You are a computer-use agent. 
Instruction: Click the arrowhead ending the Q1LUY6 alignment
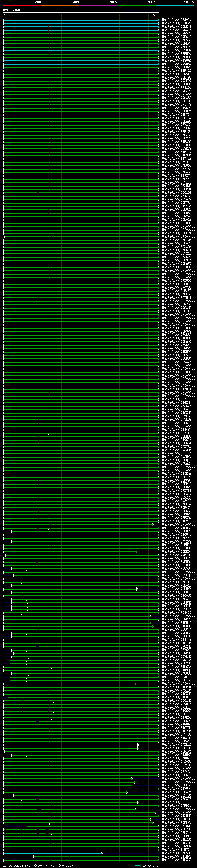point(137,589)
